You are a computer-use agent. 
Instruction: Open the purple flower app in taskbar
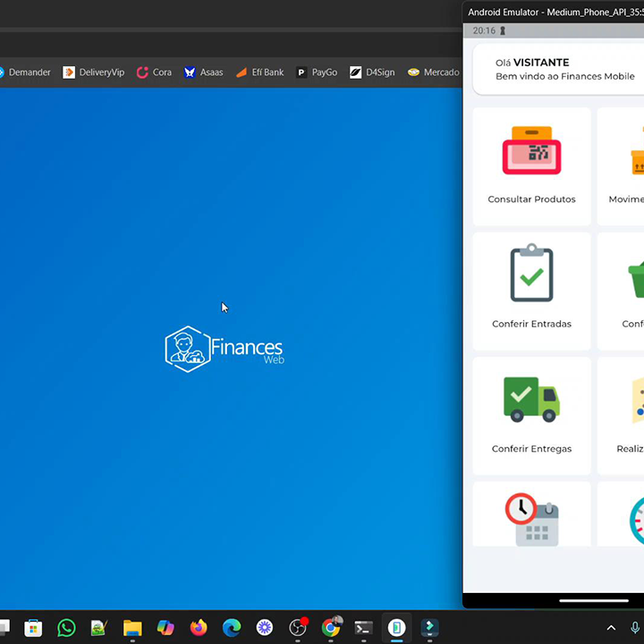[x=265, y=628]
